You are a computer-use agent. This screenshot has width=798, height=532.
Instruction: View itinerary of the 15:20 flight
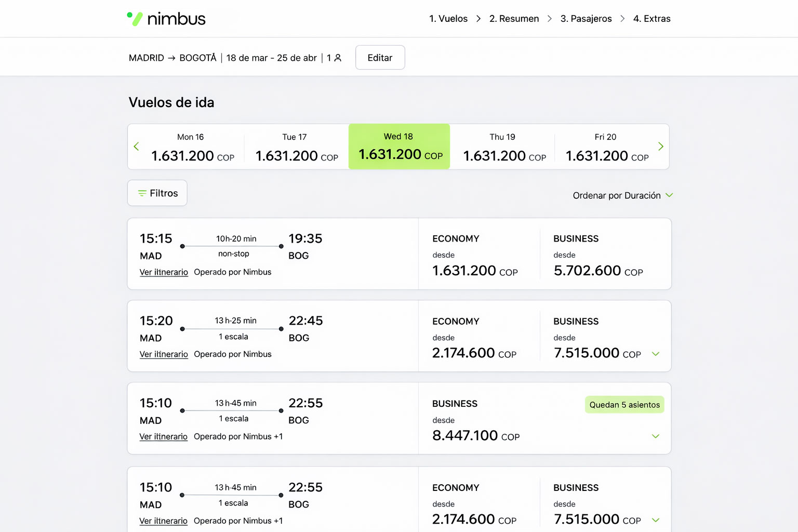click(x=164, y=354)
